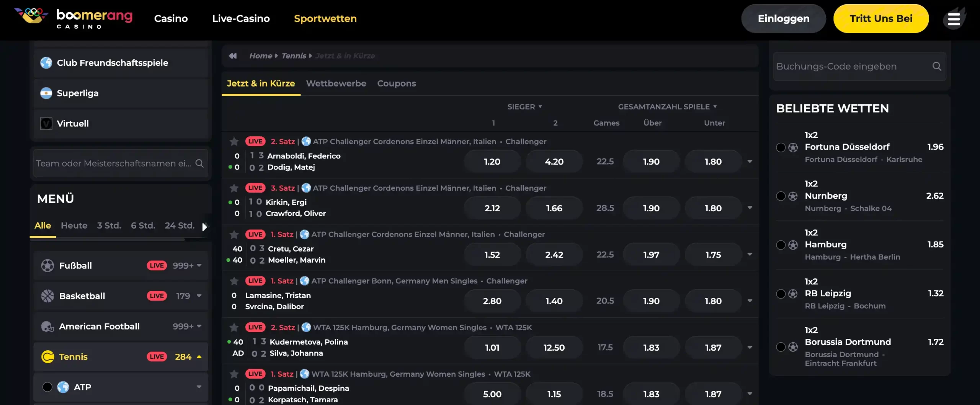Expand the Fußball category arrow
The width and height of the screenshot is (980, 405).
click(x=199, y=265)
